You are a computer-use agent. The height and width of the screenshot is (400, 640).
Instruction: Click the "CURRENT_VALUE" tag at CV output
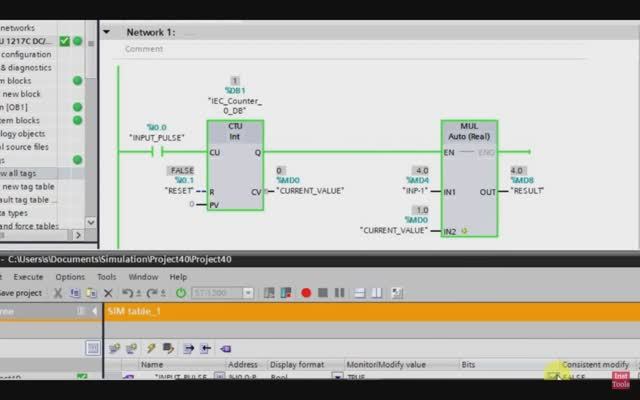tap(310, 191)
